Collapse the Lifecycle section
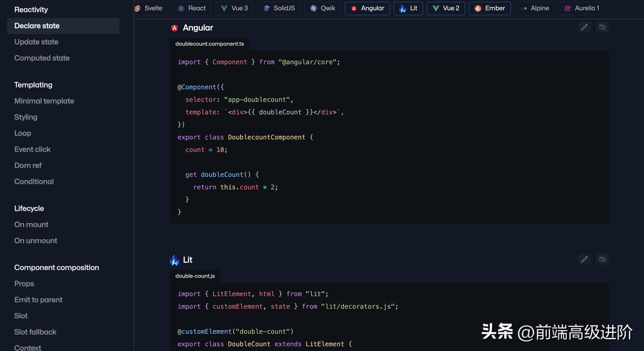This screenshot has width=644, height=351. click(x=29, y=208)
